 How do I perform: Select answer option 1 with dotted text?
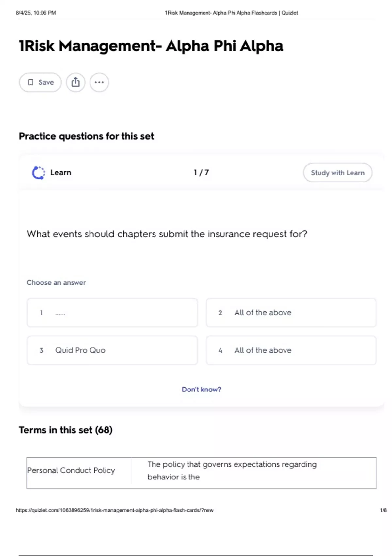click(x=112, y=313)
